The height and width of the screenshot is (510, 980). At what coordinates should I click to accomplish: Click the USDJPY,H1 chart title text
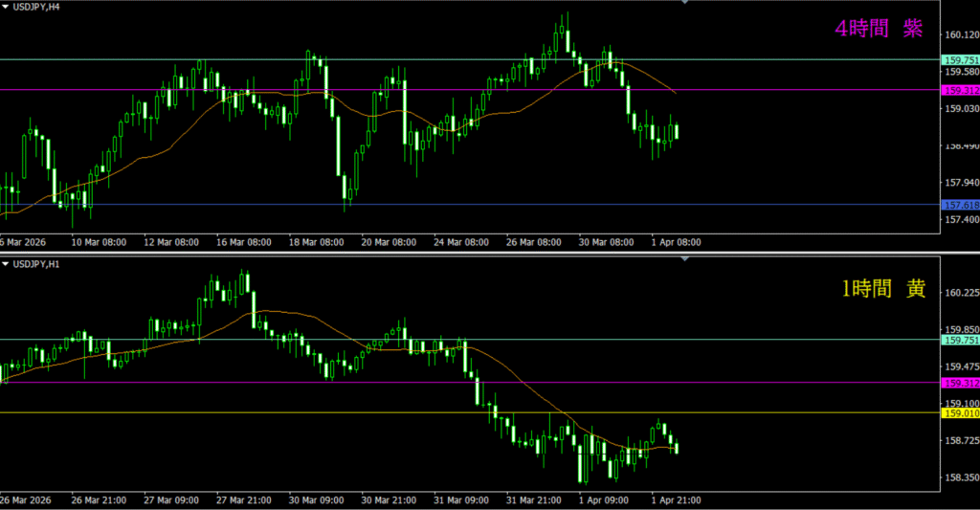point(39,263)
